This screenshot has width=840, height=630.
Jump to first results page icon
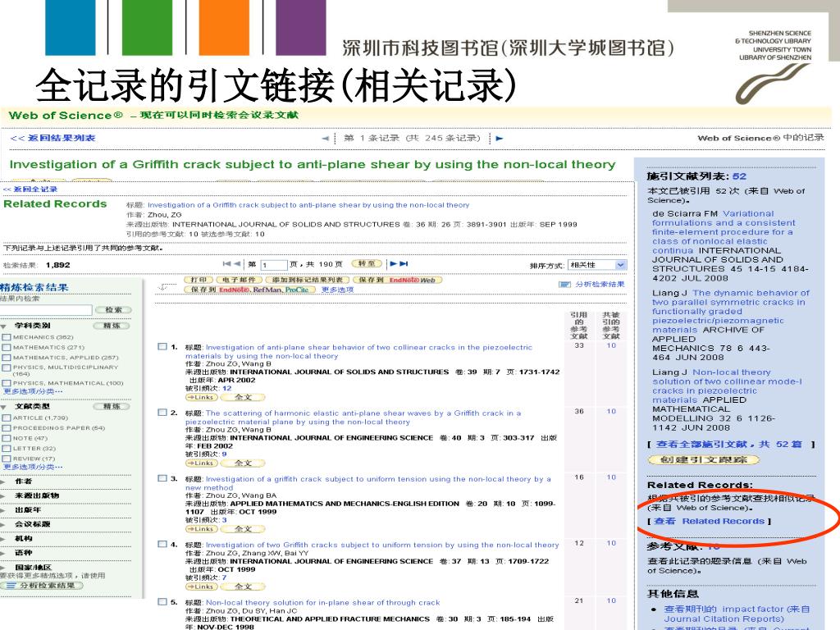(x=226, y=263)
